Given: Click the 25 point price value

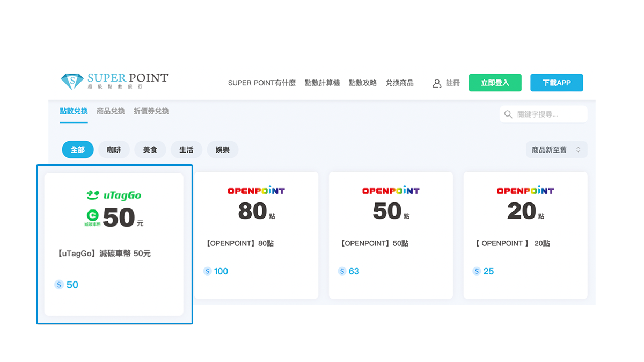Looking at the screenshot, I should 488,271.
